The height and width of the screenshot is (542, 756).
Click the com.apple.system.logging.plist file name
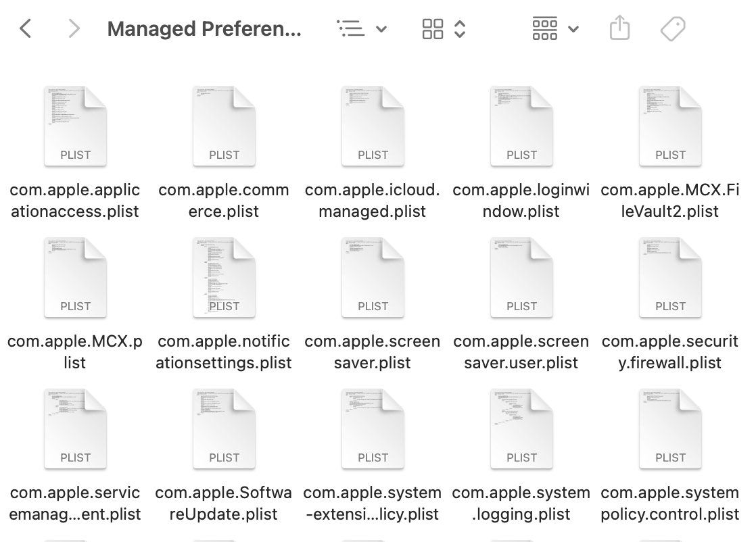pyautogui.click(x=521, y=503)
